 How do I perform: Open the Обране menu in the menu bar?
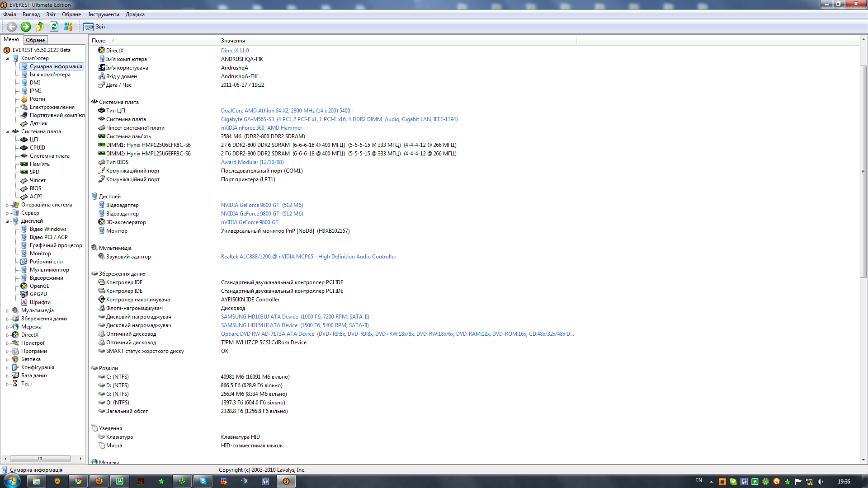[71, 14]
